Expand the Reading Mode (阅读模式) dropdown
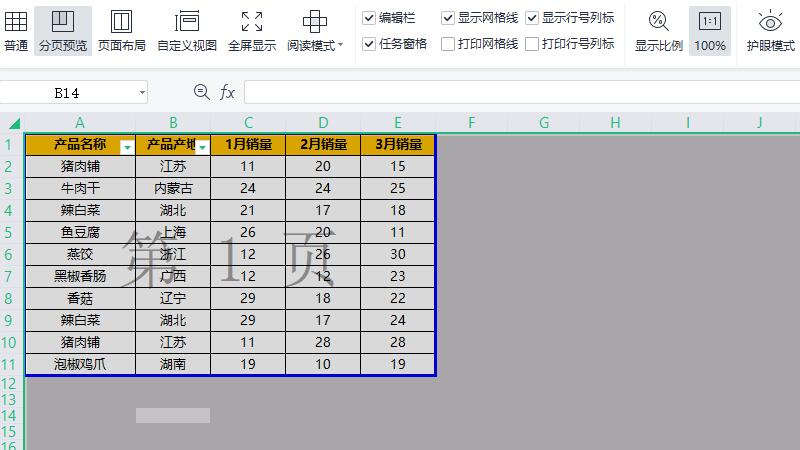The image size is (800, 450). (340, 45)
